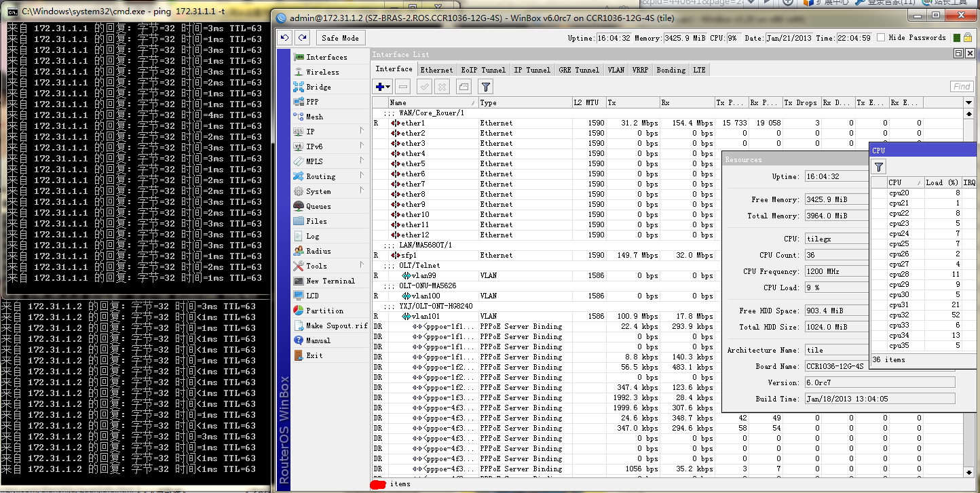Switch to the VLAN tab
The image size is (980, 493).
616,69
